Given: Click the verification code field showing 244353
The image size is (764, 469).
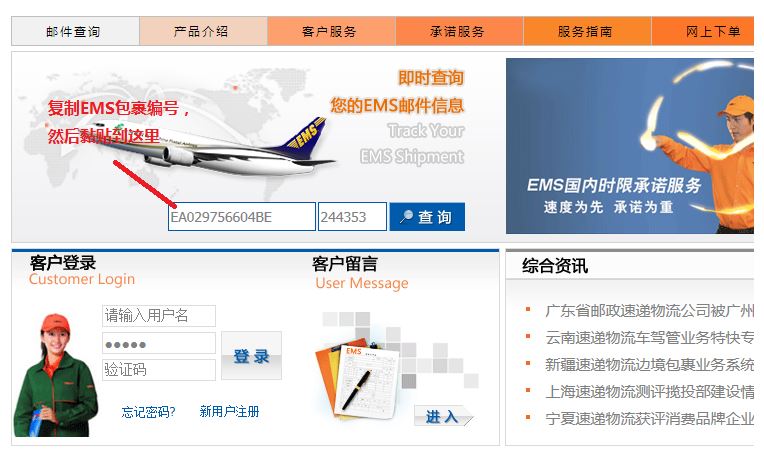Looking at the screenshot, I should pyautogui.click(x=352, y=217).
